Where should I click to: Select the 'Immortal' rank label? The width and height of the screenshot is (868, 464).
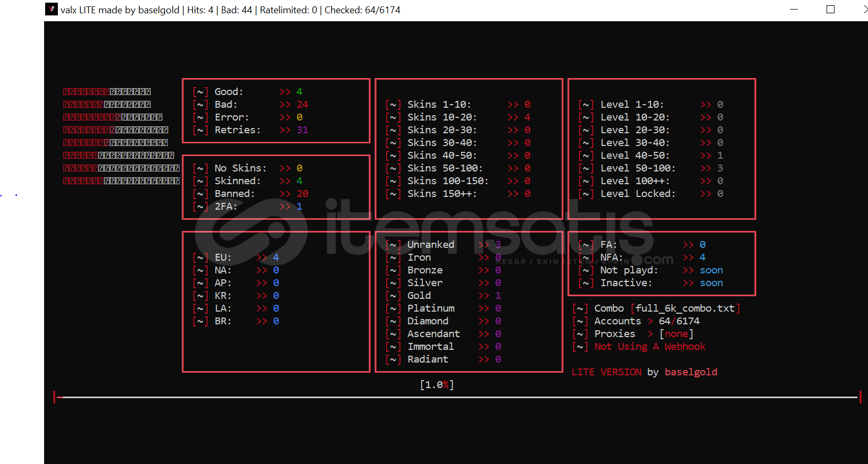tap(431, 347)
